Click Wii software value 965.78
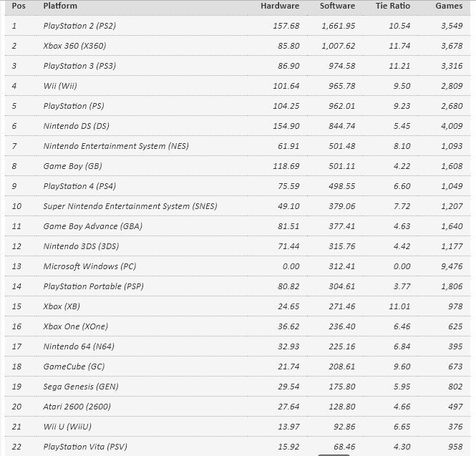The width and height of the screenshot is (476, 456). point(342,86)
